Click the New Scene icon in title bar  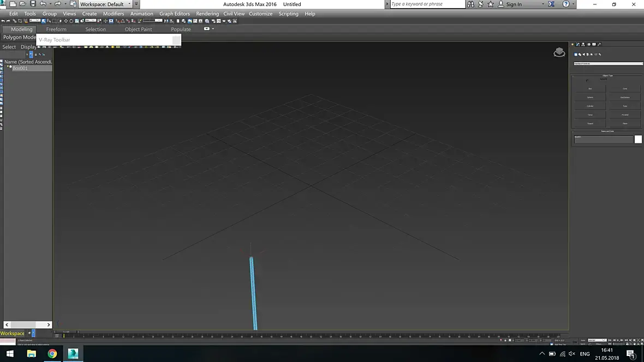coord(13,4)
